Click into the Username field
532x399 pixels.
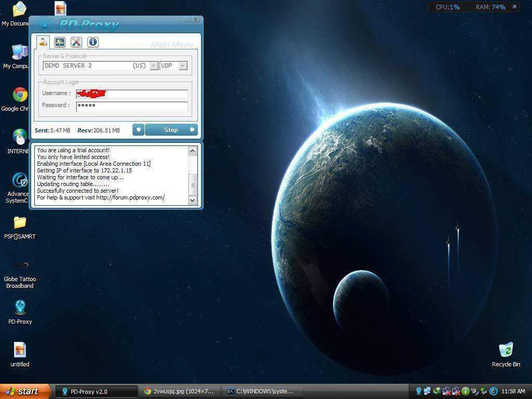click(132, 94)
